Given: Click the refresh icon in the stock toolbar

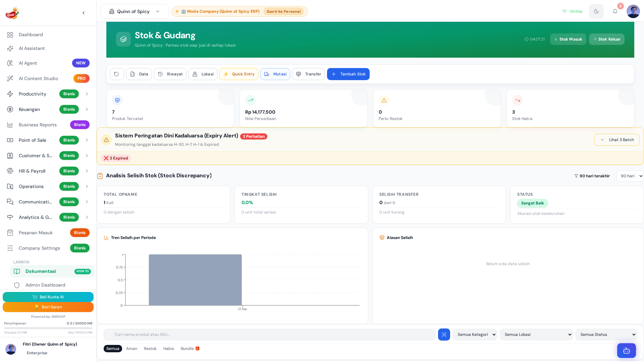Looking at the screenshot, I should tap(117, 74).
